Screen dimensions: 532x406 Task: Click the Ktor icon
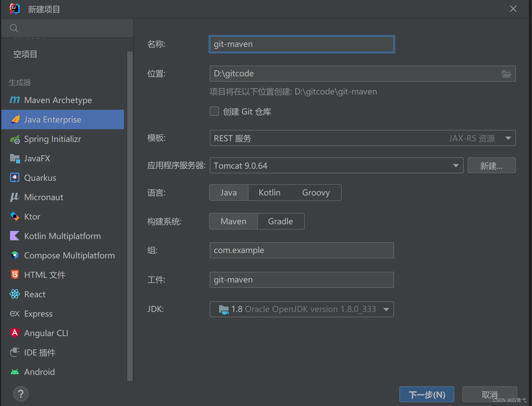[15, 216]
